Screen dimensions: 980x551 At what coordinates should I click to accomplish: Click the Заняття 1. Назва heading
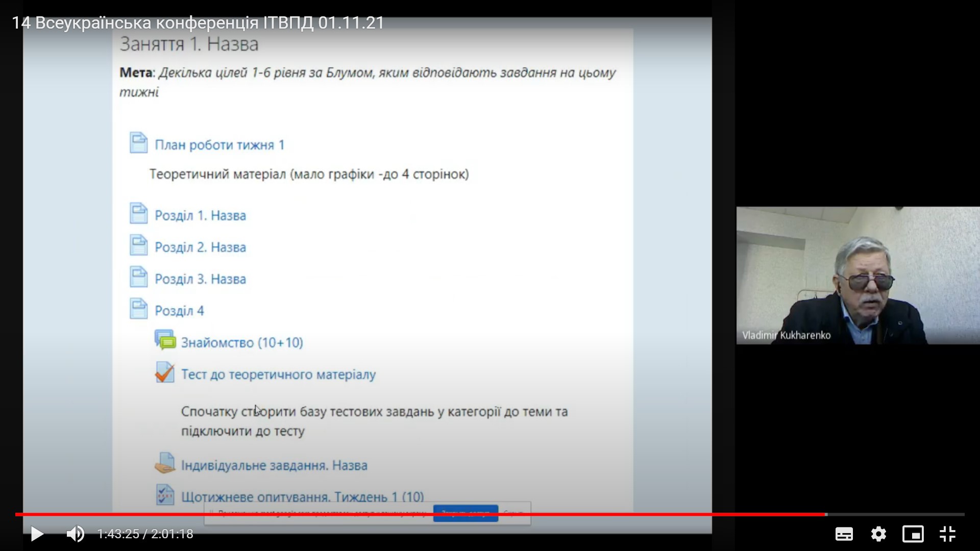tap(189, 44)
